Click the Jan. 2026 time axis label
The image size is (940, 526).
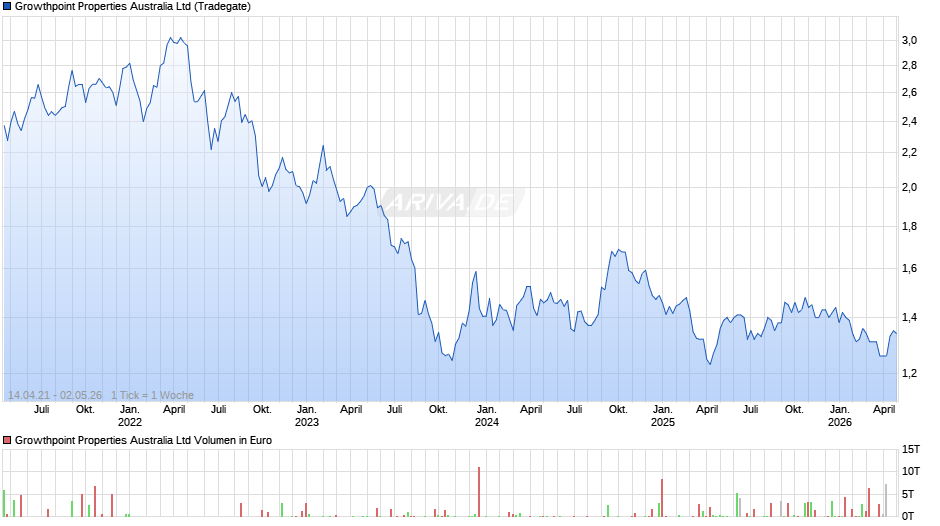click(x=839, y=416)
